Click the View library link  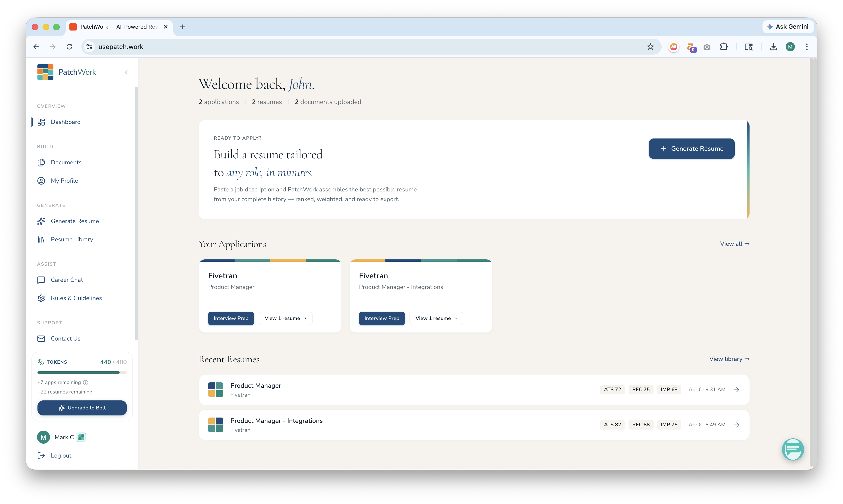coord(729,359)
